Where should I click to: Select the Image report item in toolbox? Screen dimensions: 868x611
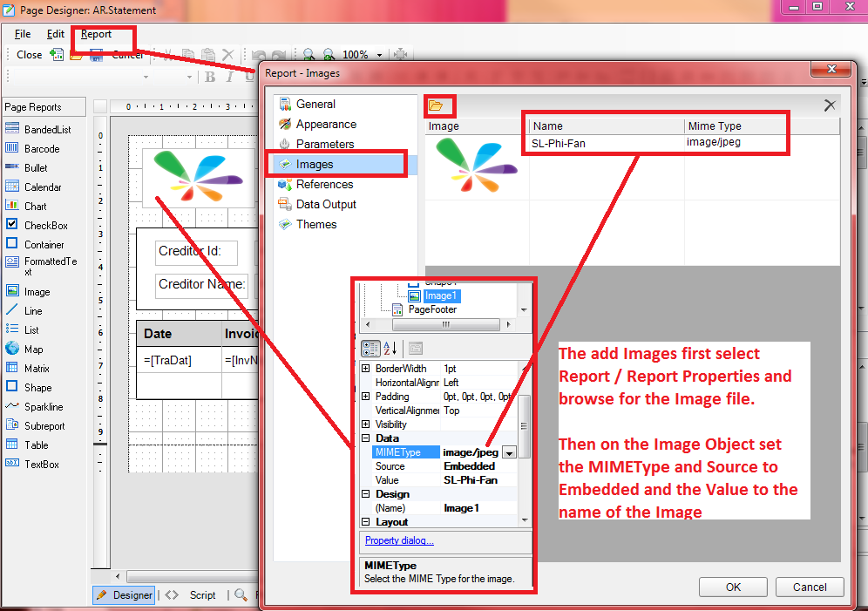tap(28, 292)
